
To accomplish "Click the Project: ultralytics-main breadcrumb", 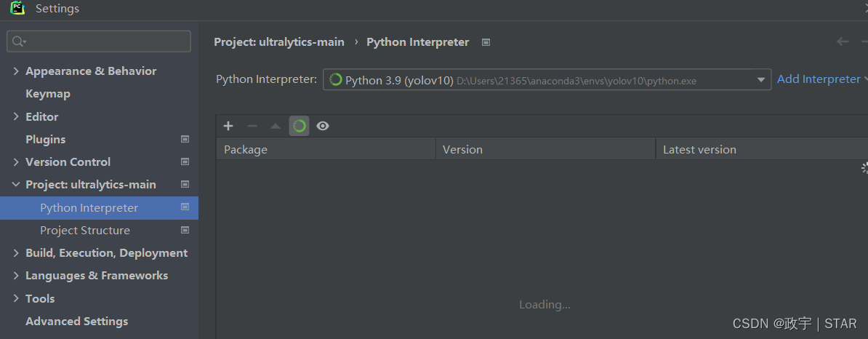I will (279, 42).
